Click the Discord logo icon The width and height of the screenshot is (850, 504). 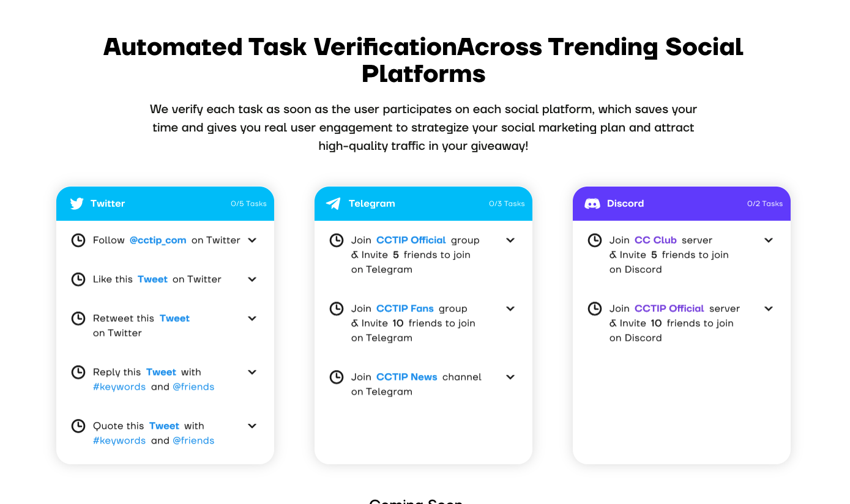point(592,204)
